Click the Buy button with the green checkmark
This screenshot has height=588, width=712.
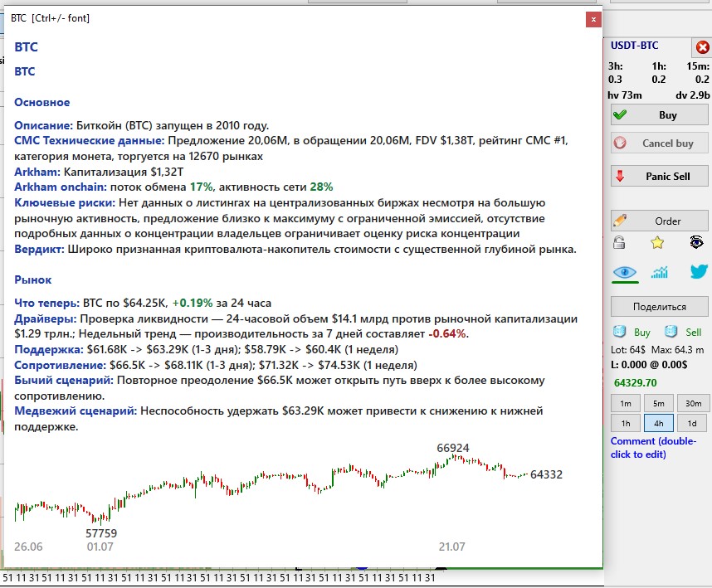tap(660, 114)
